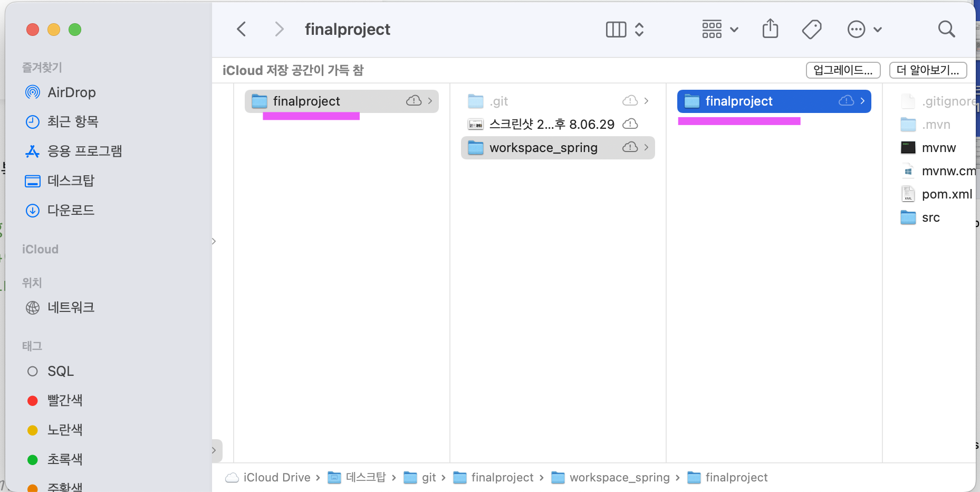
Task: Open 응용 프로그램 in the sidebar
Action: 74,152
